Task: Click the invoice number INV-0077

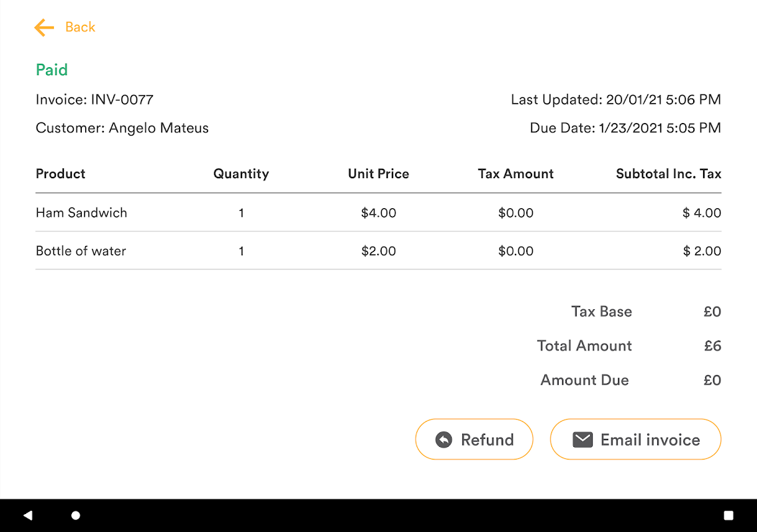Action: [x=122, y=100]
